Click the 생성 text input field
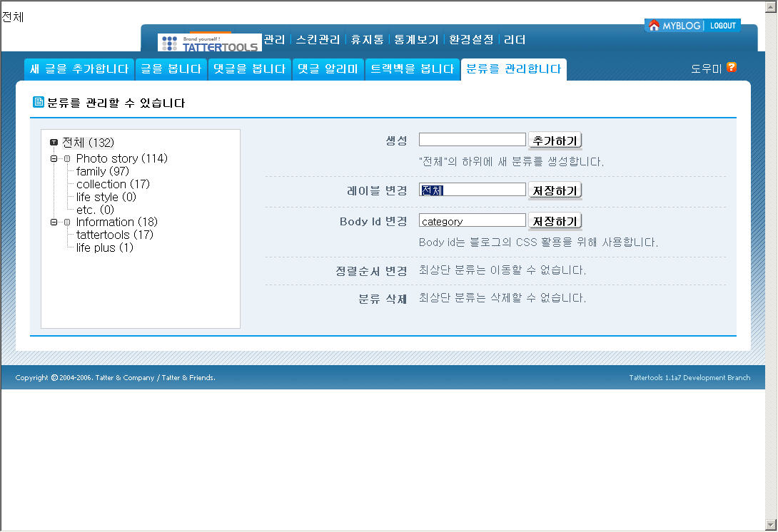This screenshot has height=532, width=778. pyautogui.click(x=472, y=140)
